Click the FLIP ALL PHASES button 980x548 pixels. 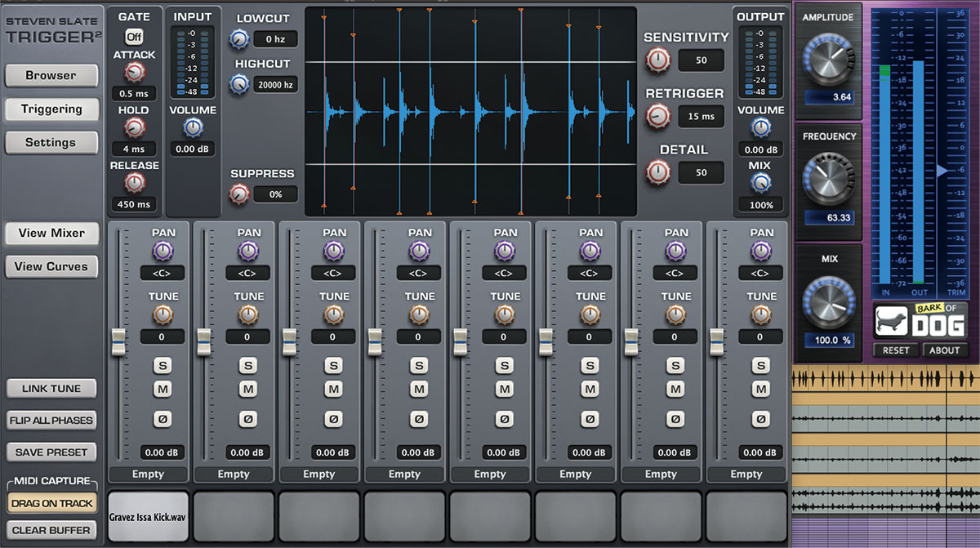(51, 420)
